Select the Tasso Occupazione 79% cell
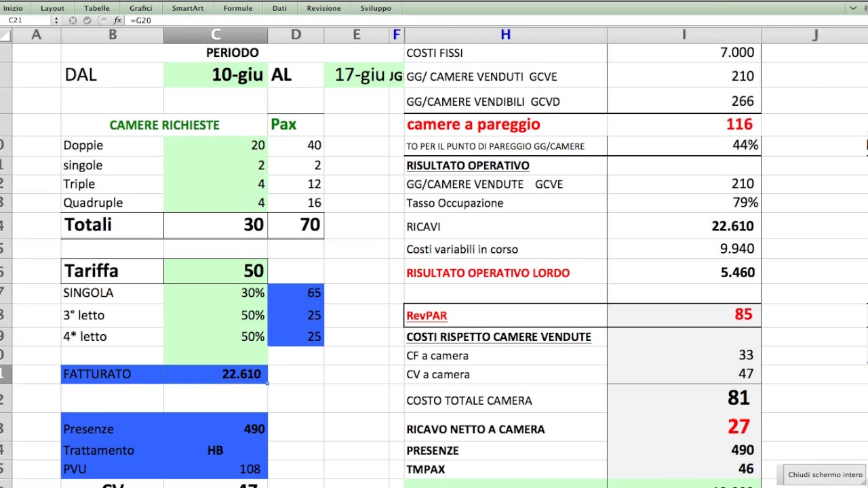 pos(684,203)
